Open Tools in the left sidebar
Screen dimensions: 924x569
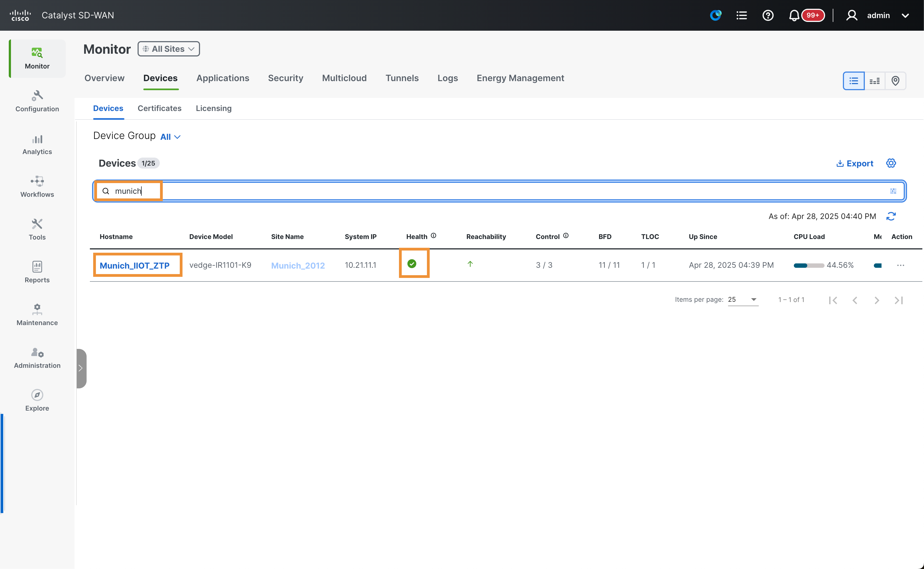point(37,230)
